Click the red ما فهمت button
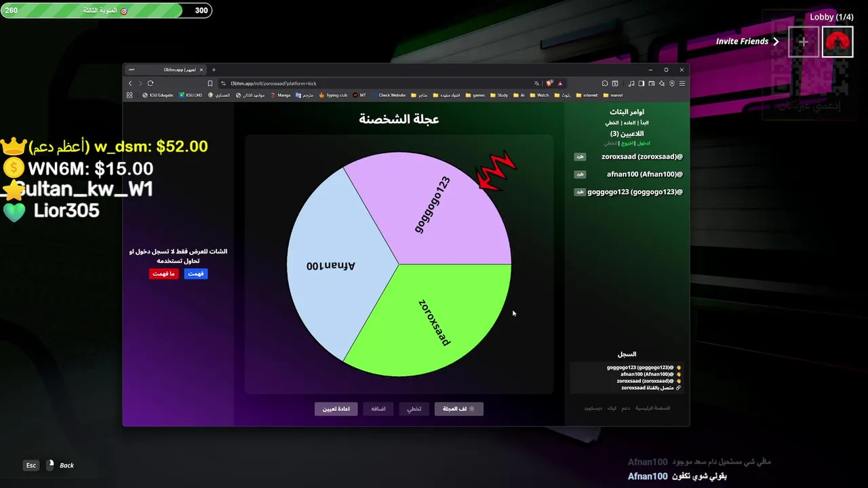The width and height of the screenshot is (868, 488). (163, 274)
